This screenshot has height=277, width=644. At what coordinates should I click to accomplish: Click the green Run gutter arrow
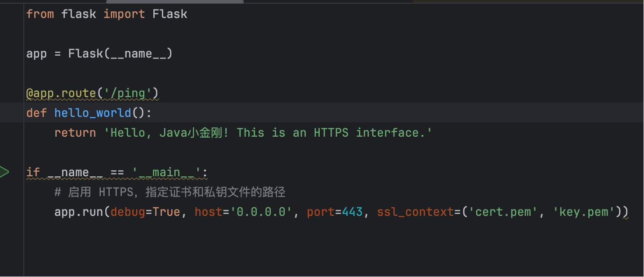pos(4,172)
